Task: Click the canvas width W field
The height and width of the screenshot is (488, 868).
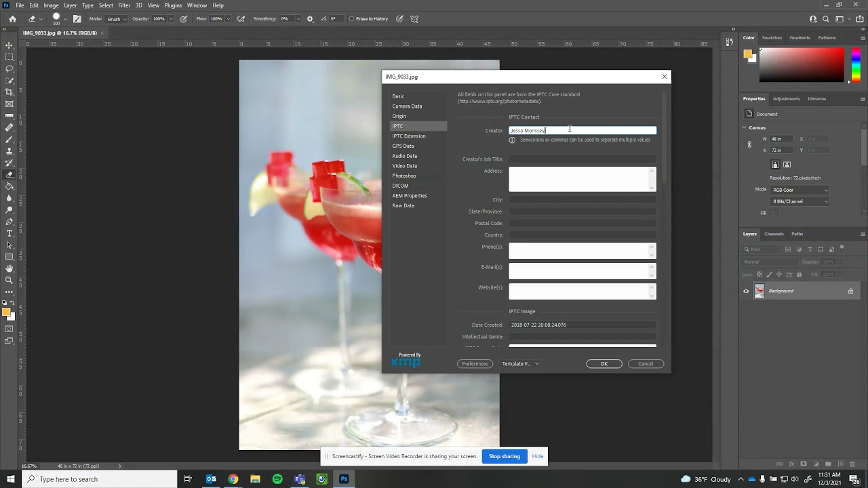Action: 781,139
